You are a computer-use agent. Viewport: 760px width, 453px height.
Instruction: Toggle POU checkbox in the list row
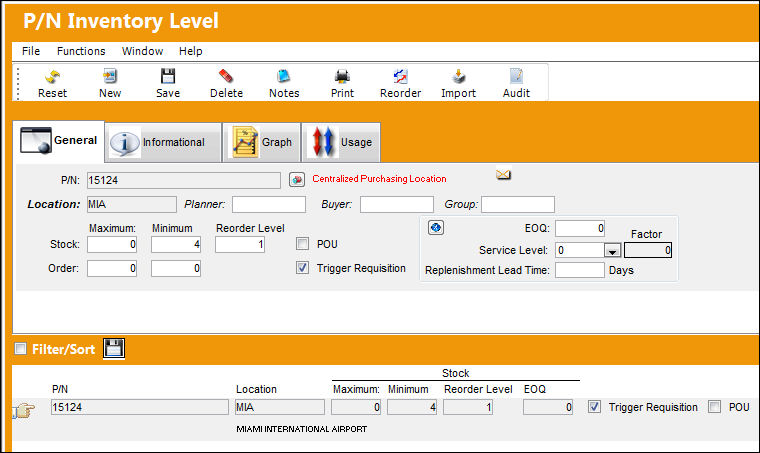click(x=714, y=406)
